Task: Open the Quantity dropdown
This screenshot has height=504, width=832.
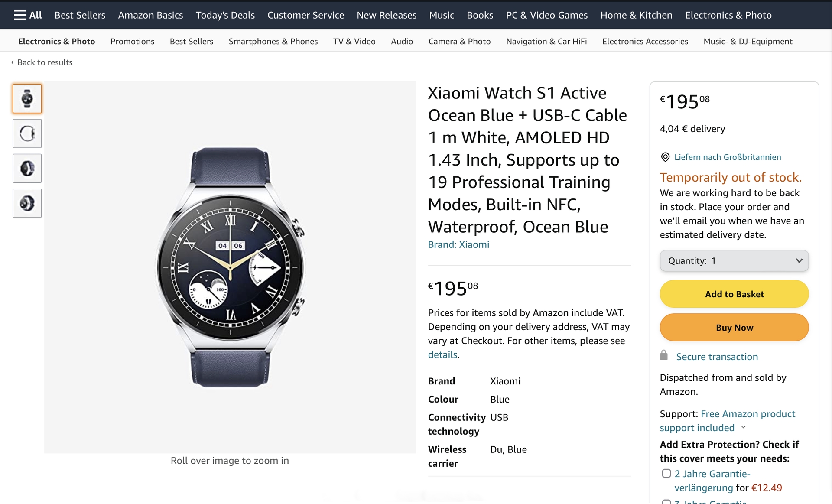Action: (734, 261)
